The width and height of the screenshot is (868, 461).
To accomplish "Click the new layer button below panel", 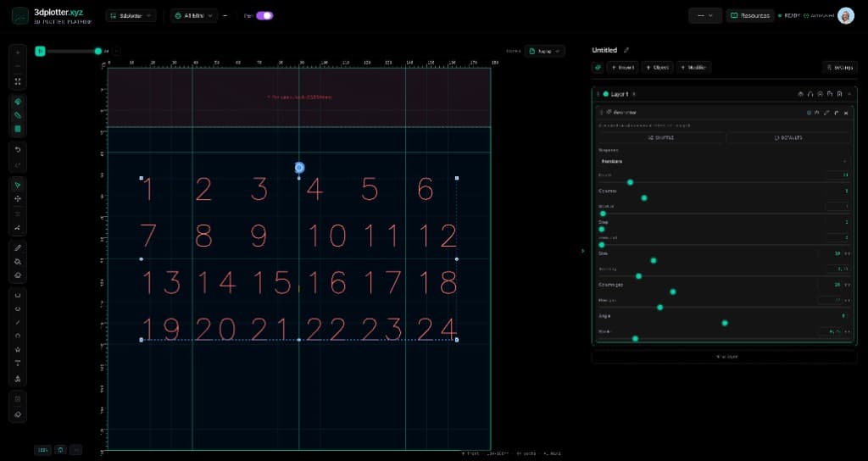I will 724,357.
